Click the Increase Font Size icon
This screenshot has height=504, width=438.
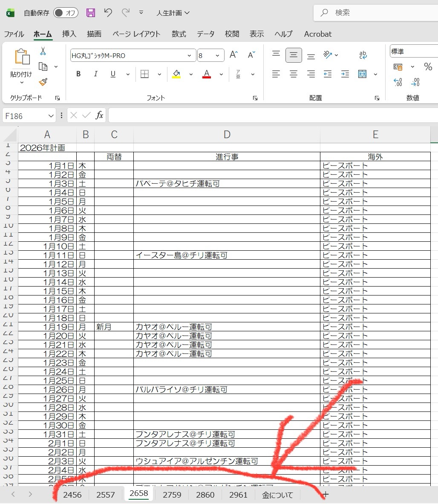233,55
